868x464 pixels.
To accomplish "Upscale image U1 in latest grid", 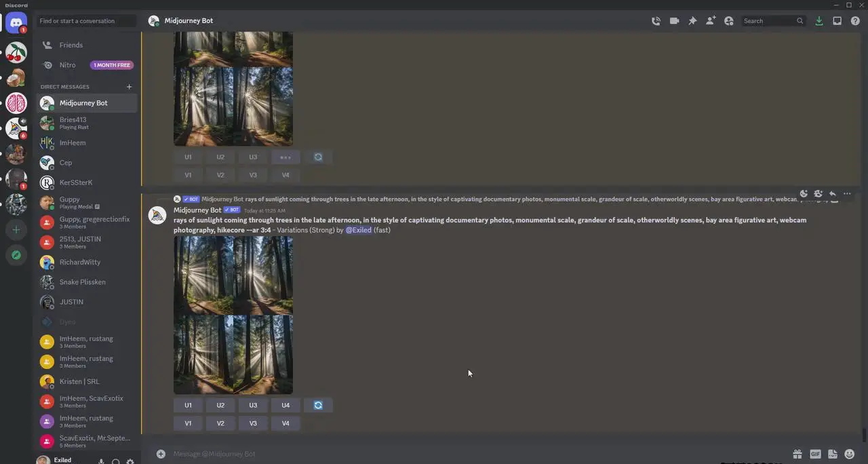I will click(x=188, y=406).
